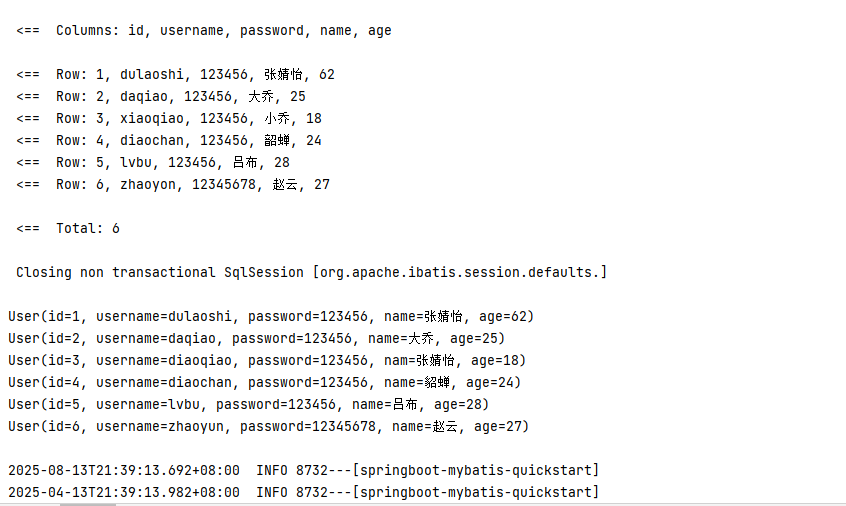
Task: Click the User(id=4) diaochan output line
Action: [264, 382]
